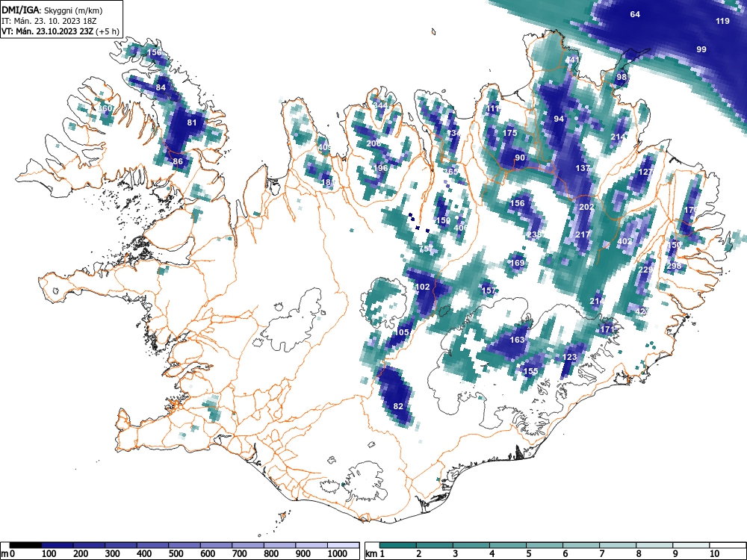Image resolution: width=747 pixels, height=560 pixels.
Task: Click the visibility value '365'
Action: 450,172
